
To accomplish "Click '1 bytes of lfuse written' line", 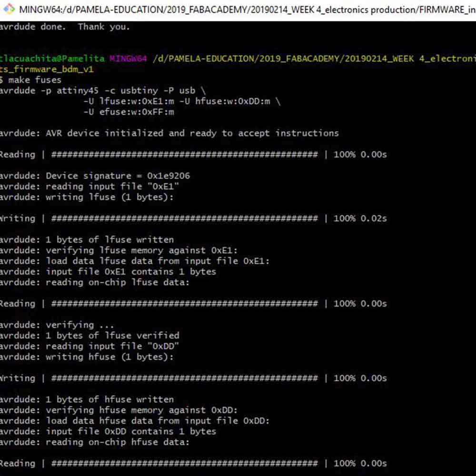I will click(x=87, y=240).
